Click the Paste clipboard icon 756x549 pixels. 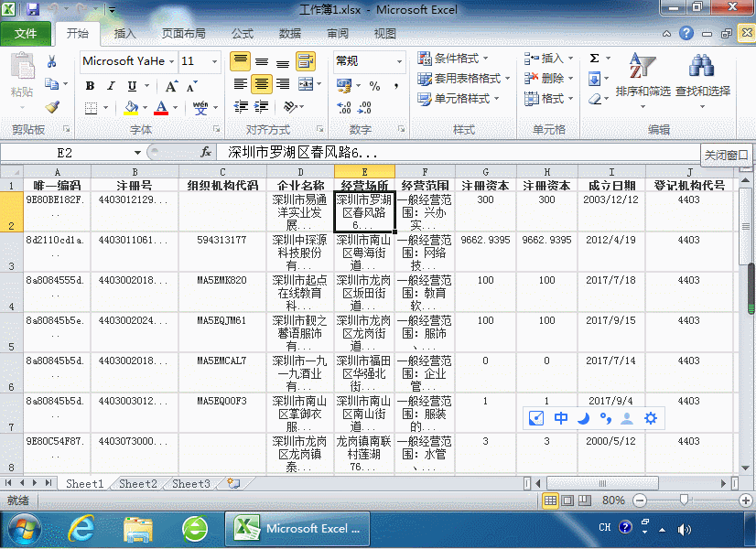click(x=22, y=66)
